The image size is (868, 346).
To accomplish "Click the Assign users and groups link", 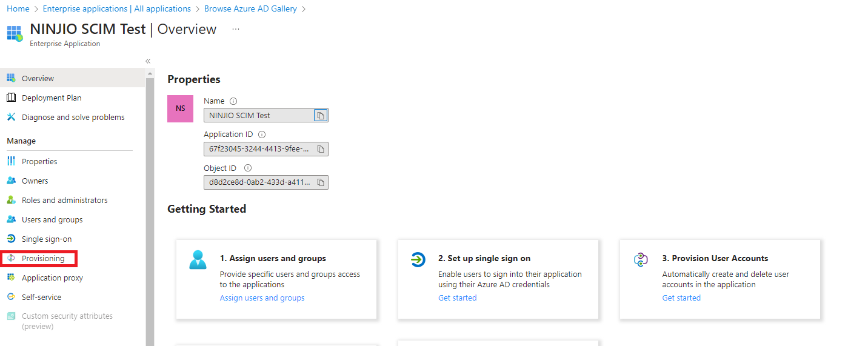I will pyautogui.click(x=262, y=298).
